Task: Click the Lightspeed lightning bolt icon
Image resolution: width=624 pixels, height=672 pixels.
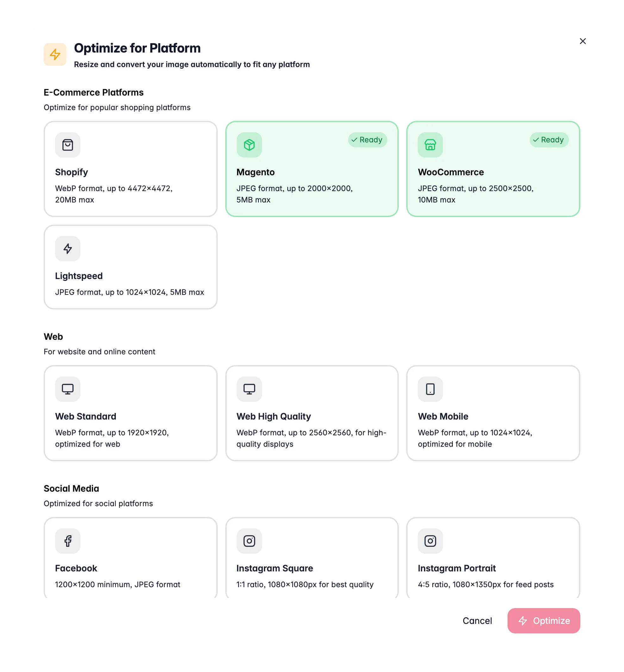Action: pyautogui.click(x=67, y=249)
